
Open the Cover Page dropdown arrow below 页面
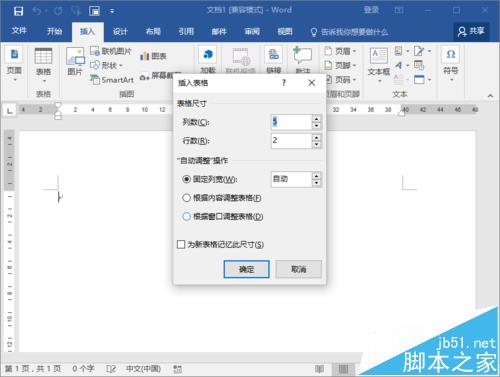15,80
